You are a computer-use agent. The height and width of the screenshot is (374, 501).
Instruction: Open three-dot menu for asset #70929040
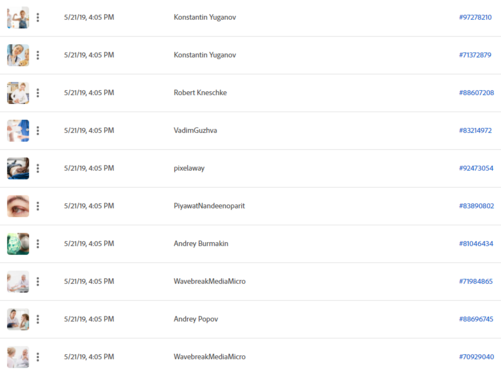[38, 357]
